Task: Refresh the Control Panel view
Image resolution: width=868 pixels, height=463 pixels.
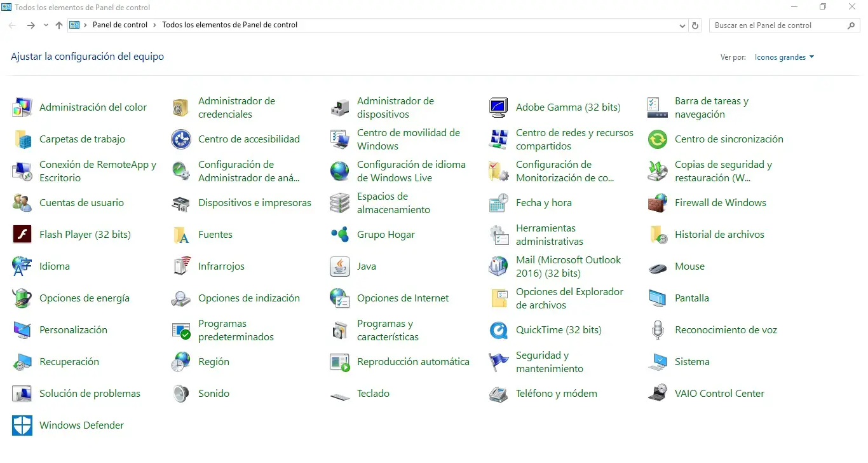Action: click(x=695, y=25)
